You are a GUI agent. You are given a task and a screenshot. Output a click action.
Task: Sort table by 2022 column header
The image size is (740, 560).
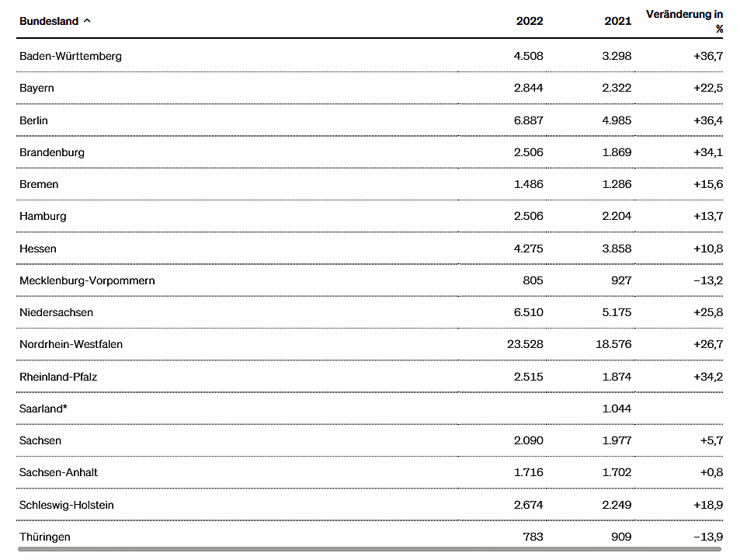tap(530, 21)
